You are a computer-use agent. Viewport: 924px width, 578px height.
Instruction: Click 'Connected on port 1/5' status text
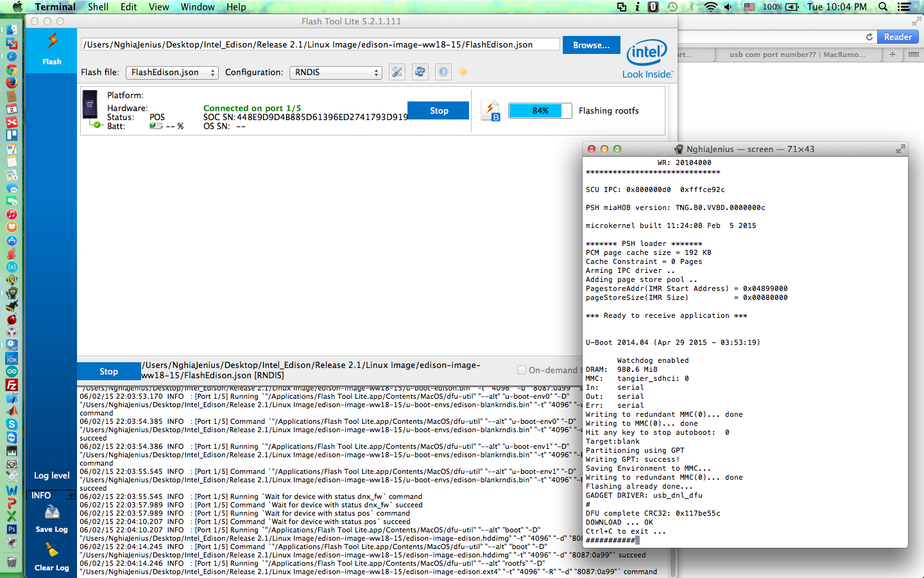point(252,108)
